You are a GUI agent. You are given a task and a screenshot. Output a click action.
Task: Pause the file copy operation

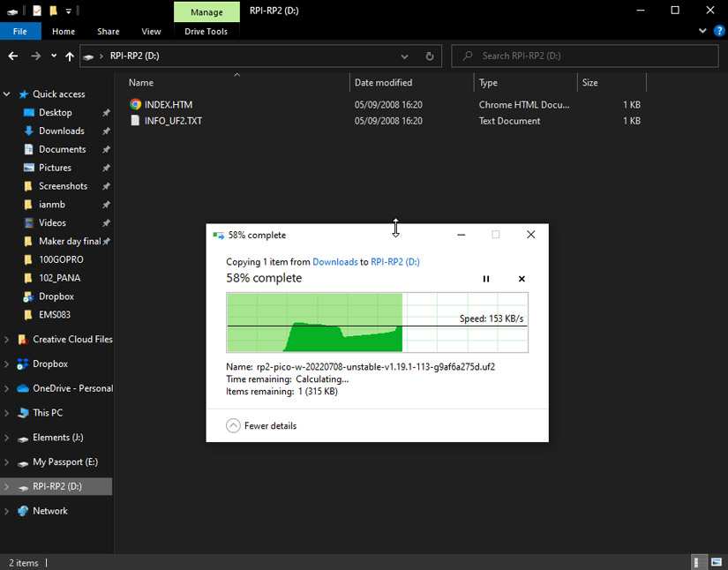[485, 279]
